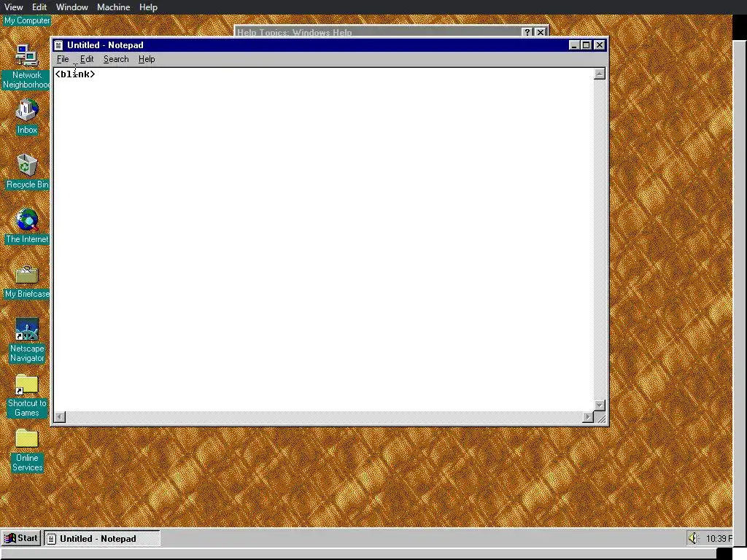
Task: Click Notepad horizontal scrollbar left arrow
Action: click(60, 417)
